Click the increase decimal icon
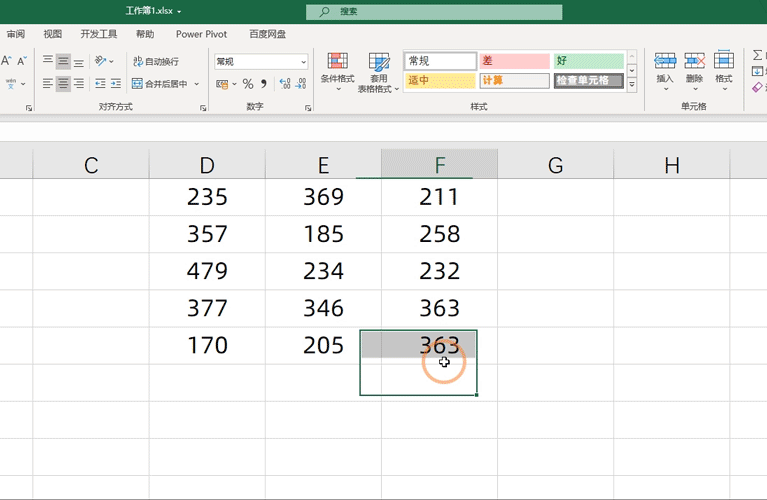This screenshot has width=767, height=500. pos(285,84)
